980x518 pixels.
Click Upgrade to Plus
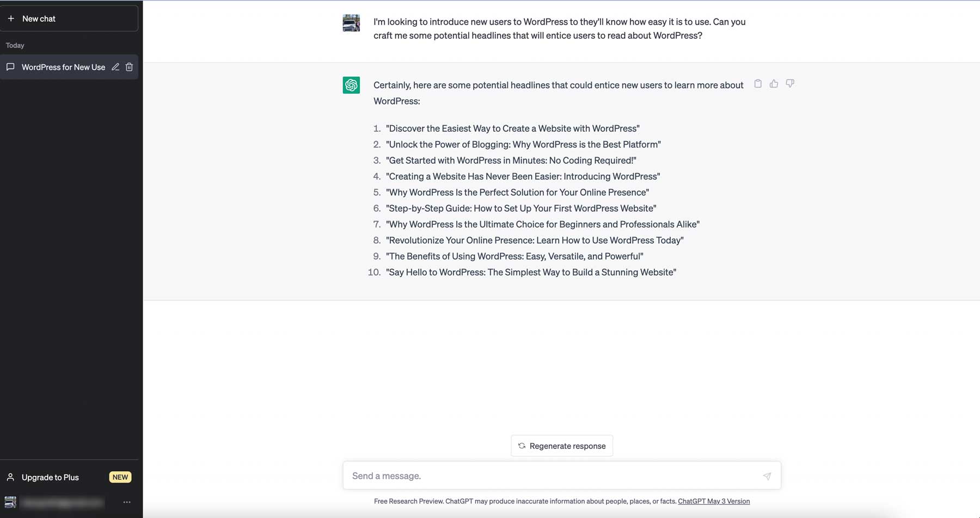(50, 477)
